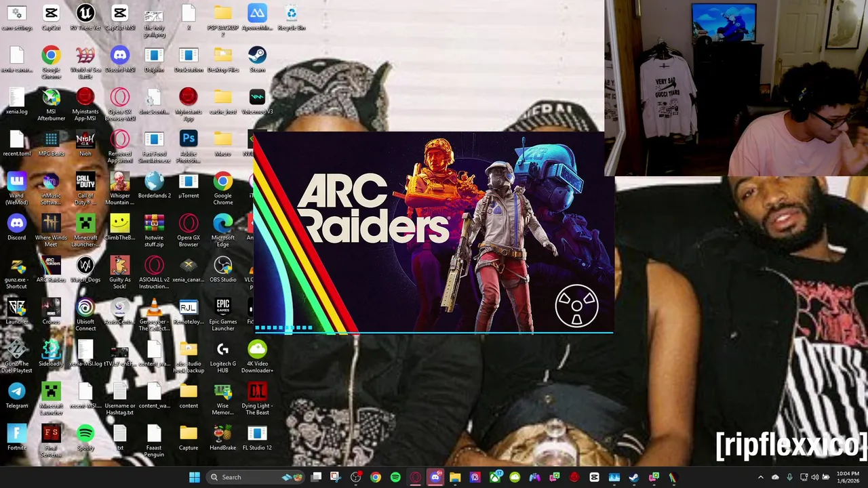Open Wand (WeMod) desktop icon
868x488 pixels.
(17, 188)
